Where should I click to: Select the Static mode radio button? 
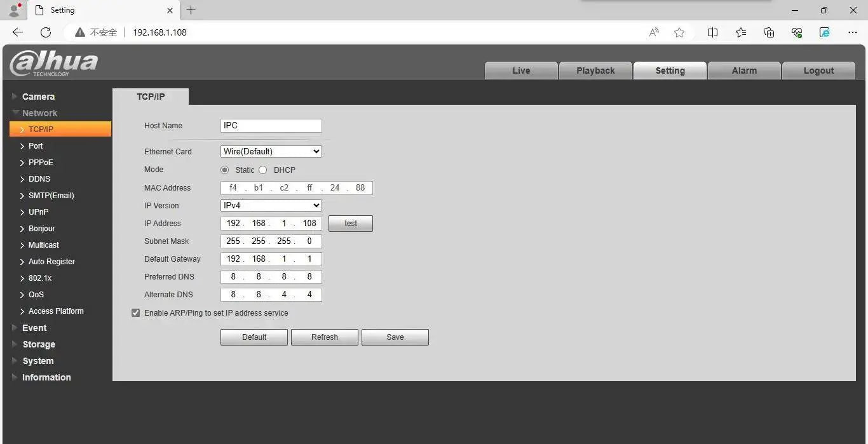pos(224,170)
